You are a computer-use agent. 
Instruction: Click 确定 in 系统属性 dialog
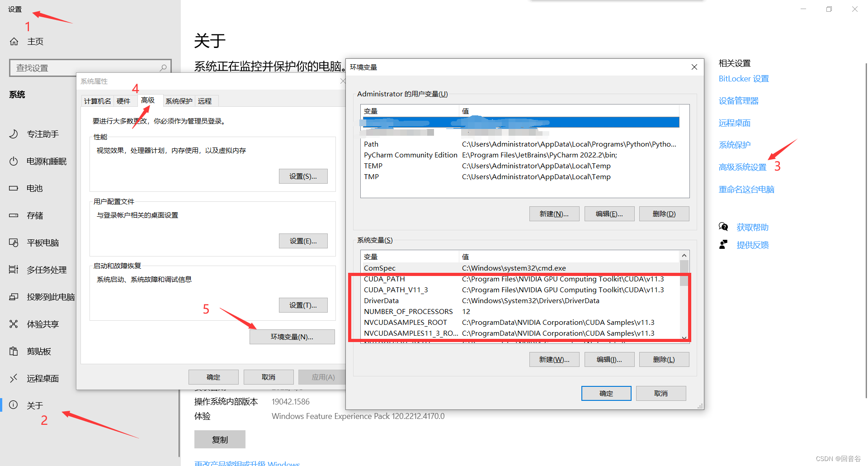point(213,377)
